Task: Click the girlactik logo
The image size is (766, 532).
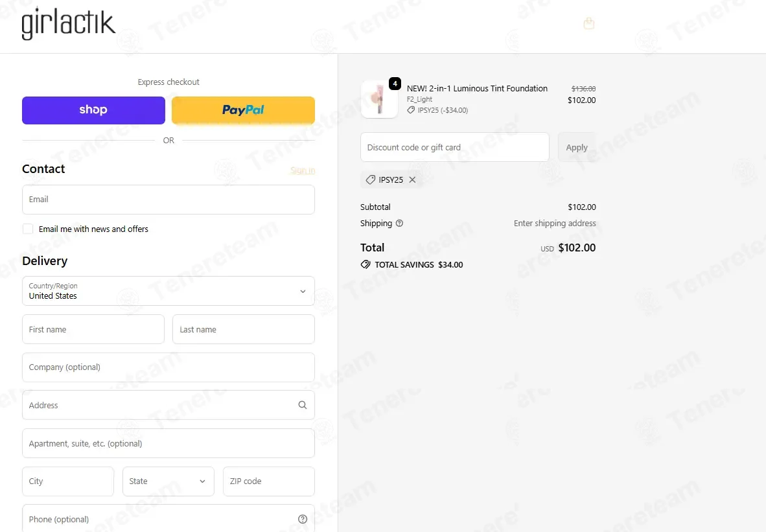Action: coord(69,23)
